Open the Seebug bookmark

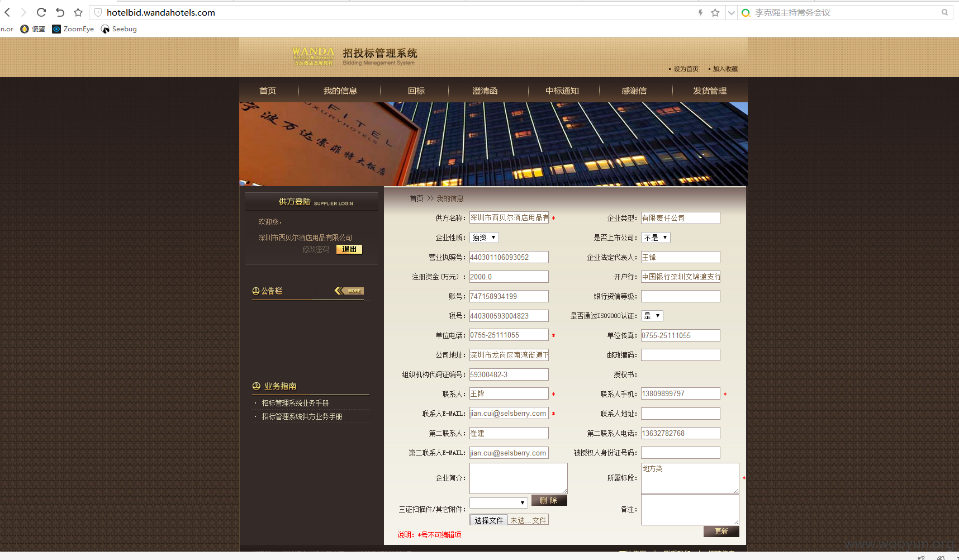118,29
